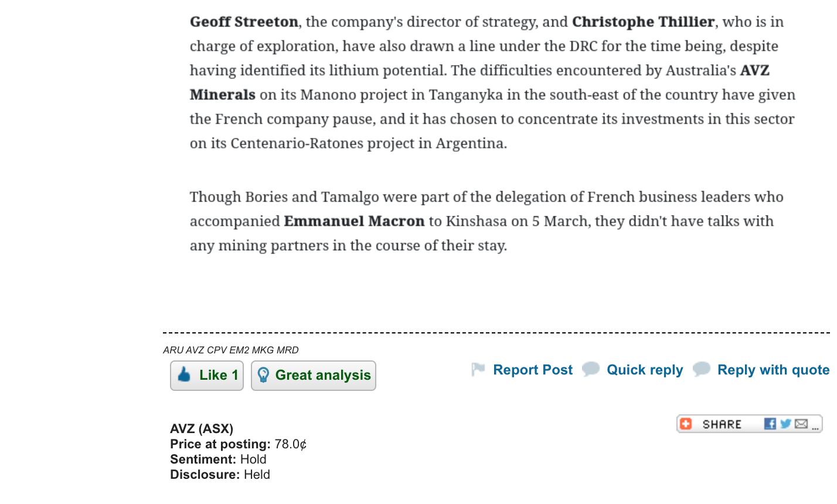Select the AVZ stock tag

click(x=195, y=350)
